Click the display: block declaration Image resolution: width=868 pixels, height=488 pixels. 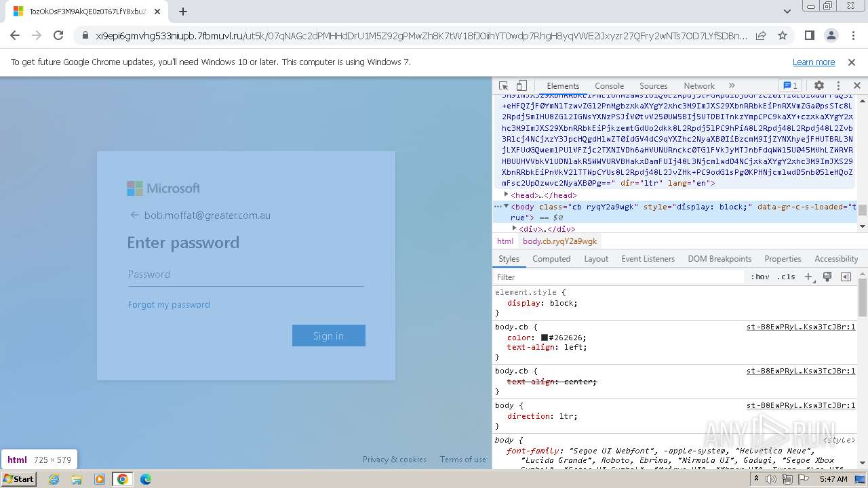pyautogui.click(x=542, y=303)
